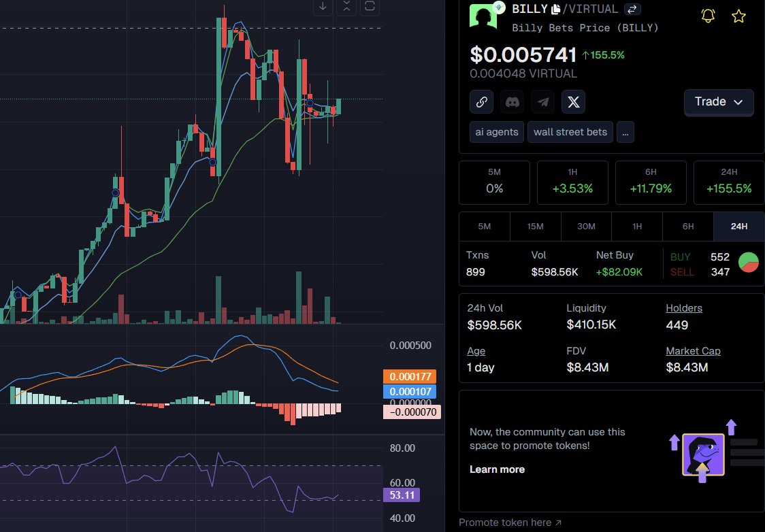The height and width of the screenshot is (532, 765).
Task: Click the Age label link
Action: coord(476,351)
